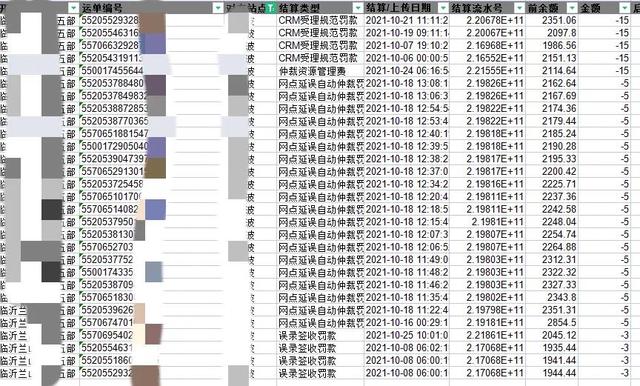Open the 结算流水号 filter dropdown

point(519,8)
